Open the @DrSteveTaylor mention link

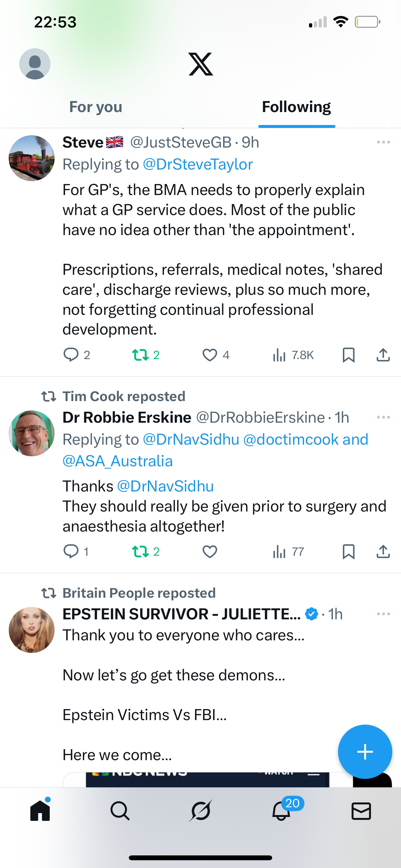click(x=198, y=164)
